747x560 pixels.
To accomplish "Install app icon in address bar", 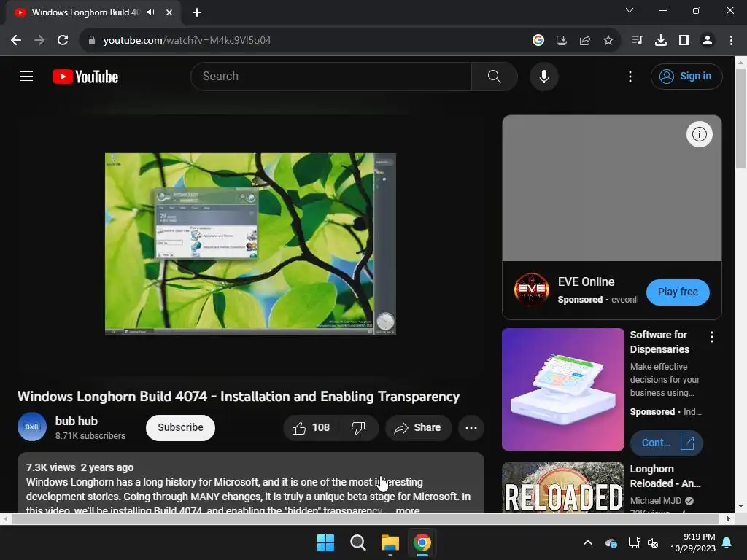I will pos(562,41).
